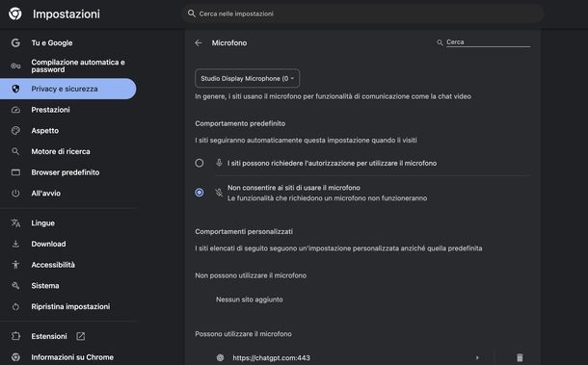Open Ripristina impostazioni section
The image size is (588, 365).
[x=68, y=306]
